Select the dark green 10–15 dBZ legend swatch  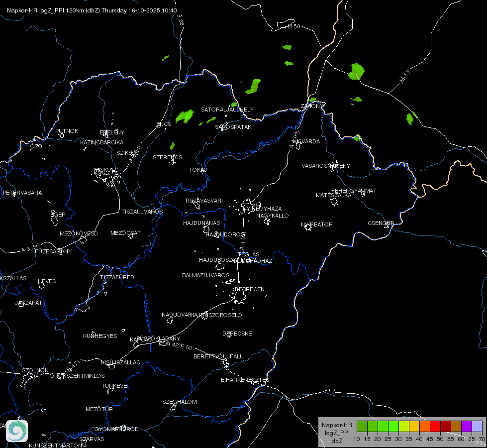[x=362, y=426]
